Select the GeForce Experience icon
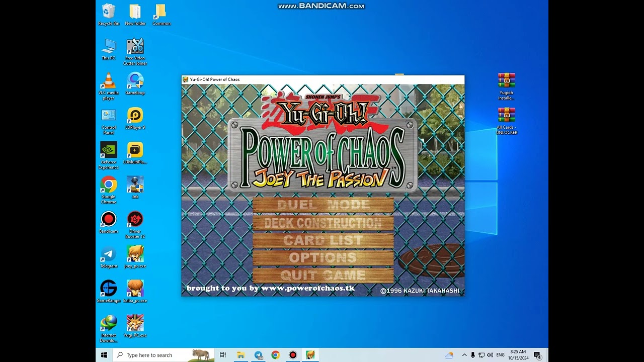This screenshot has width=644, height=362. [108, 156]
